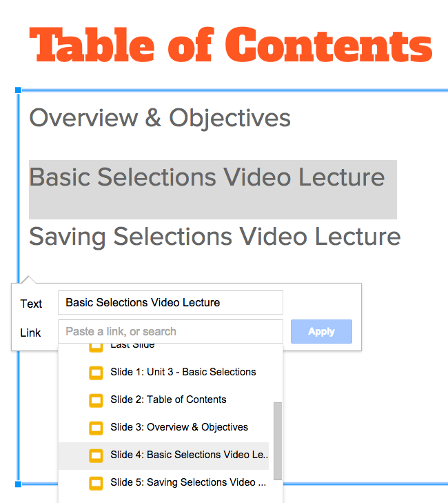448x503 pixels.
Task: Click the "Overview & Objectives" text line
Action: pyautogui.click(x=160, y=118)
